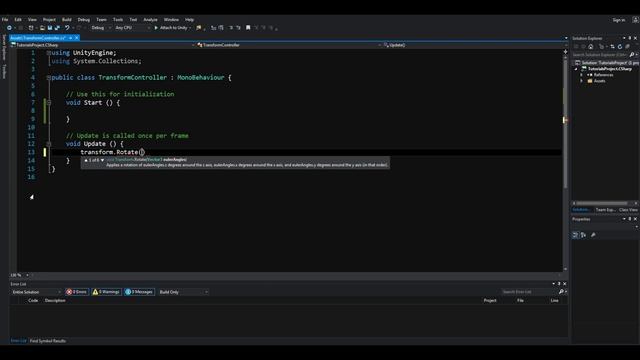Screen dimensions: 640x360
Task: Click Solution Explorer search magnifier icon
Action: pos(631,54)
